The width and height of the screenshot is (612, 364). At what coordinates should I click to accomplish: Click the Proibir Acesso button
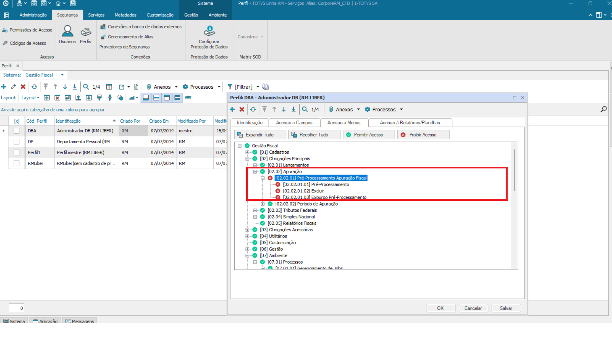(x=423, y=135)
